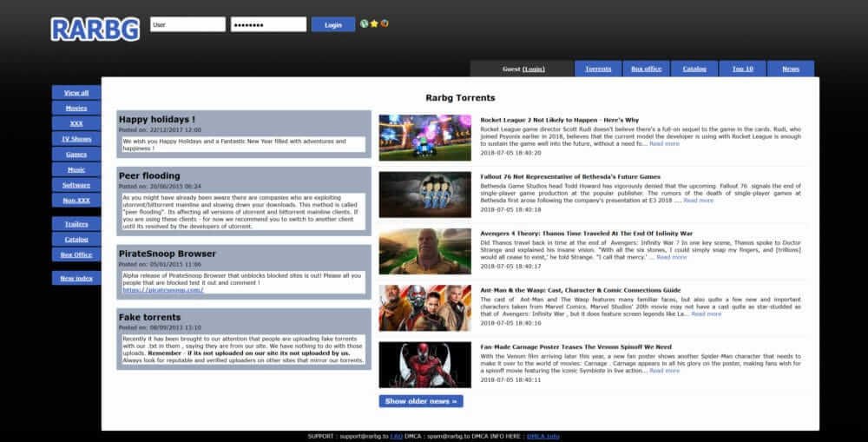Click Read more on Fallout 76 article
This screenshot has width=868, height=442.
699,201
